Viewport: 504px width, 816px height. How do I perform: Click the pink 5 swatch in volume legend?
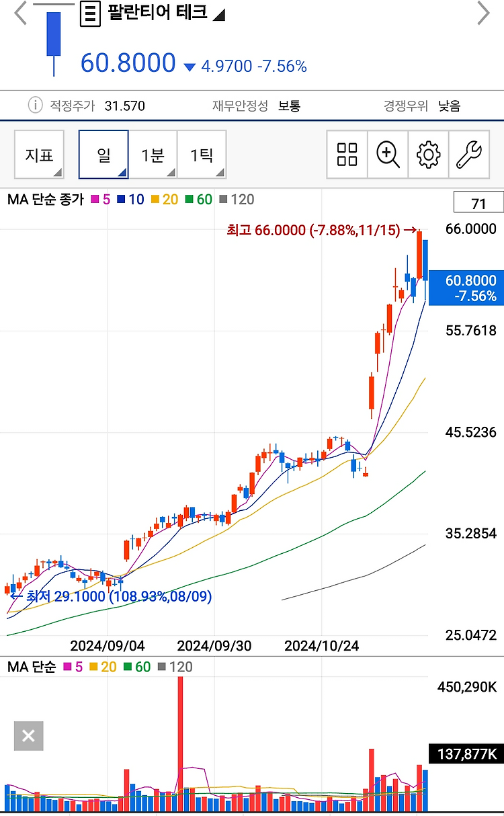67,667
